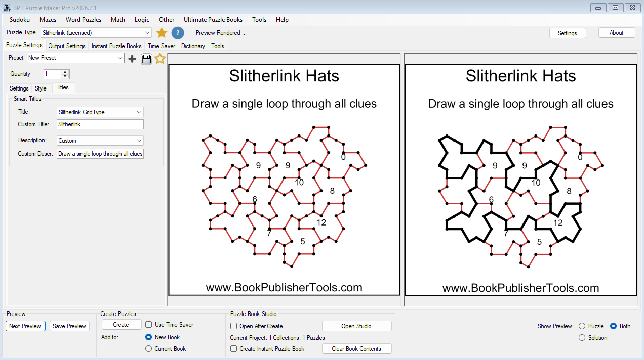
Task: Click the Open Studio button
Action: coord(357,326)
